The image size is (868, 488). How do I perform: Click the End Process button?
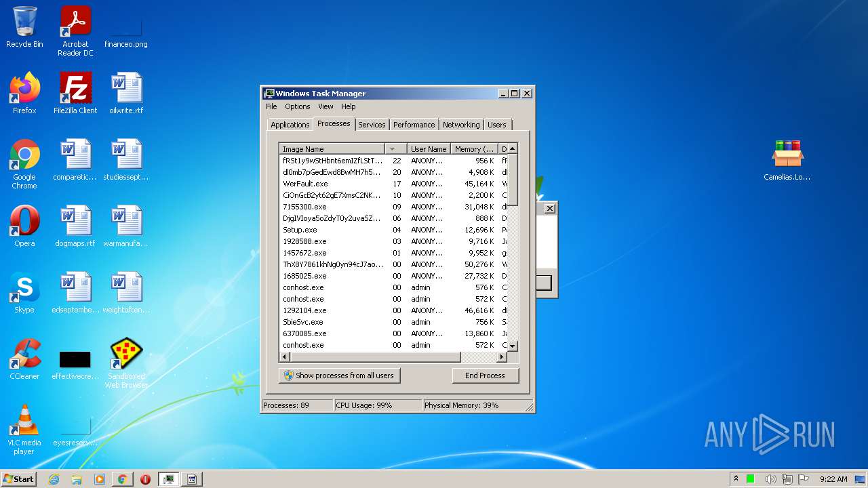tap(485, 375)
